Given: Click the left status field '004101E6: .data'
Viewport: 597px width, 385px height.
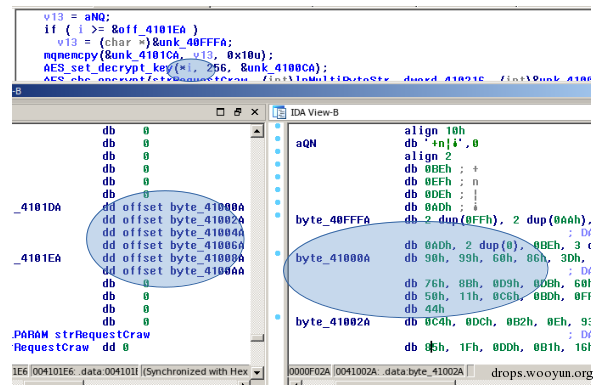Looking at the screenshot, I should pos(85,371).
